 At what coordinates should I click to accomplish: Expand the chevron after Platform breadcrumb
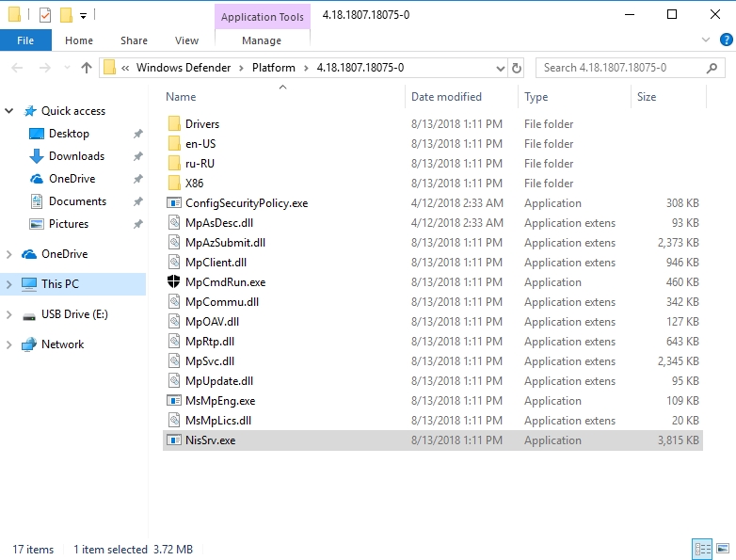point(306,68)
